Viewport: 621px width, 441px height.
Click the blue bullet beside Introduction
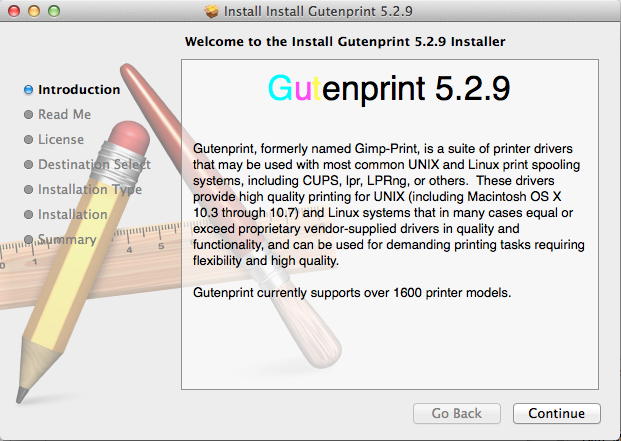[x=29, y=90]
